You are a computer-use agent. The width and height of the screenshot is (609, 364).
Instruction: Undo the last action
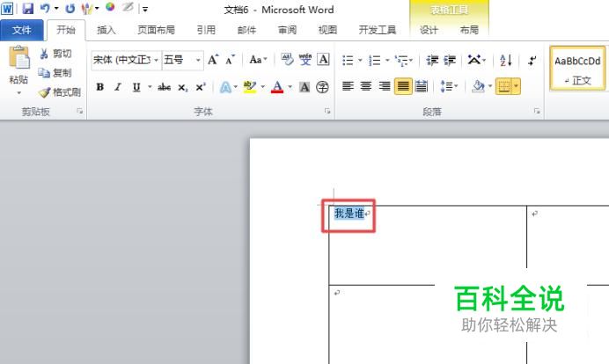pyautogui.click(x=45, y=8)
